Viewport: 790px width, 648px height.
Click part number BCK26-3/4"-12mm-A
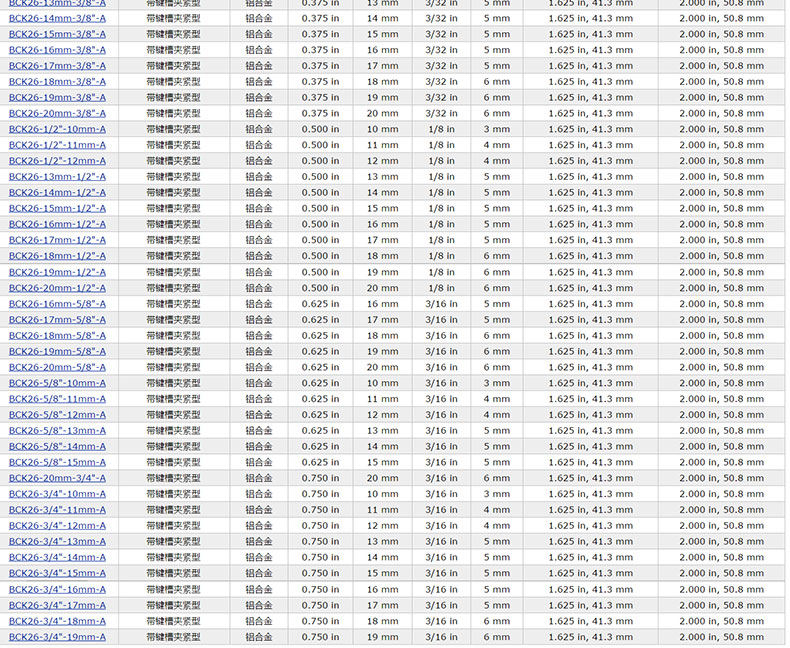[x=57, y=526]
